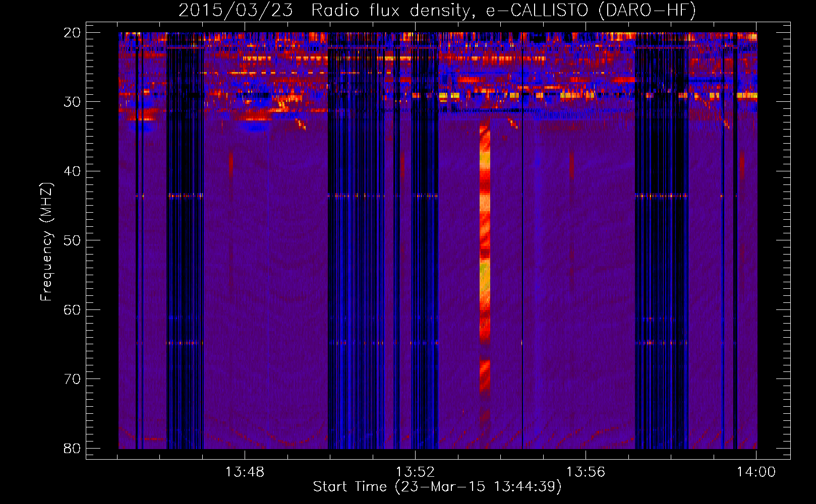
Task: Click the plot title '2015/03/23 Radio flux density'
Action: (437, 11)
